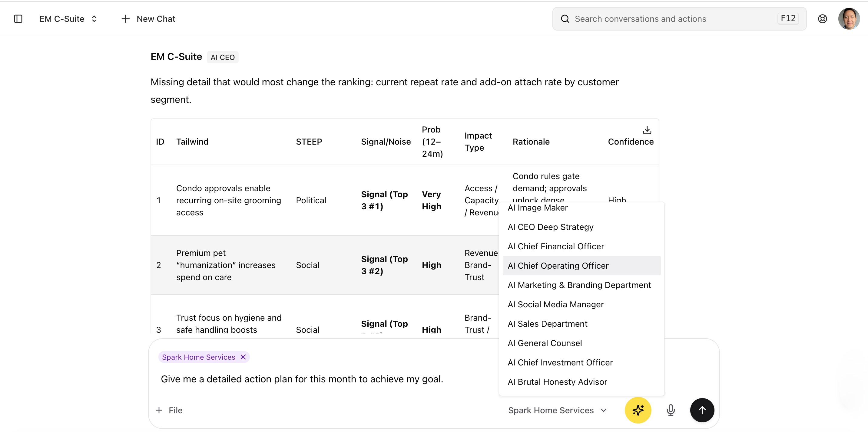
Task: Click the EM C-Suite message heading
Action: (176, 57)
